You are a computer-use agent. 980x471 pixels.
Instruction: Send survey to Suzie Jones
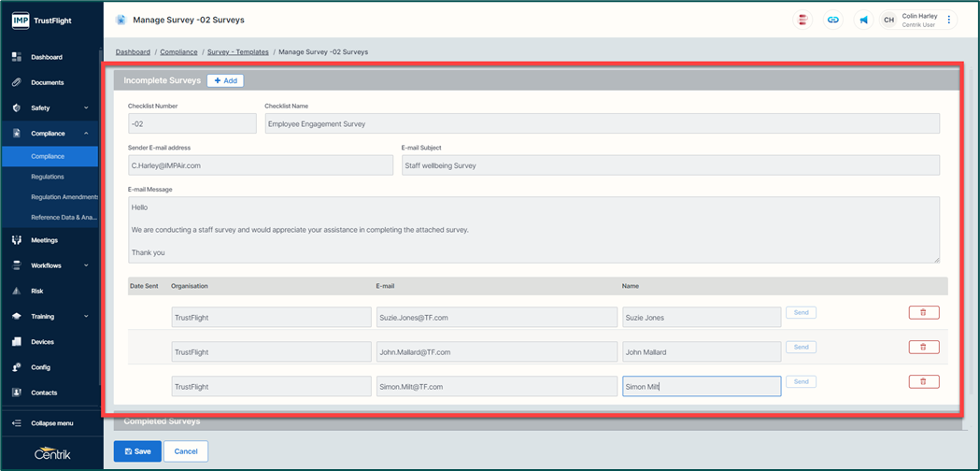801,312
